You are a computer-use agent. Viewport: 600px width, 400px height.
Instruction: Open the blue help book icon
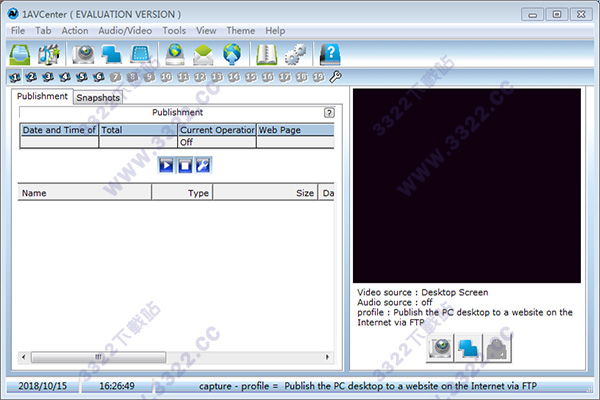(330, 54)
